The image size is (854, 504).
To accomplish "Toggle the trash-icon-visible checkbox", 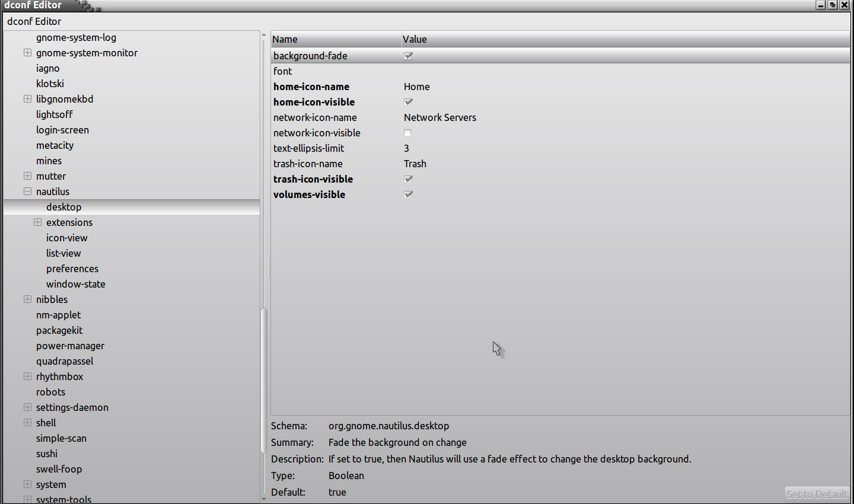I will (408, 179).
